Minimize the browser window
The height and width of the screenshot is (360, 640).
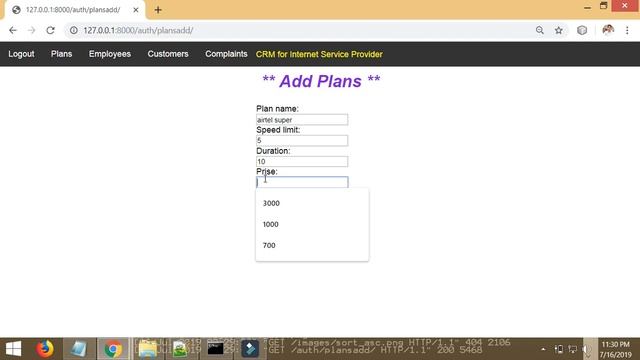coord(587,6)
